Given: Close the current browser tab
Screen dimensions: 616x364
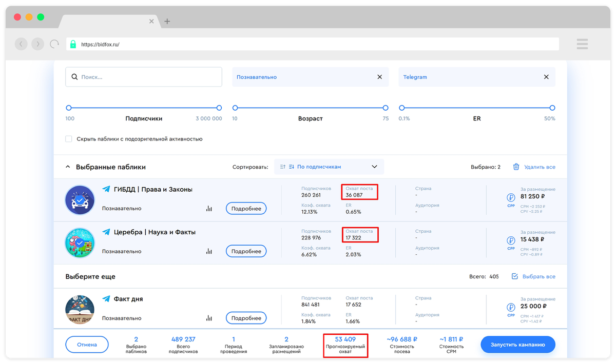Looking at the screenshot, I should point(151,21).
